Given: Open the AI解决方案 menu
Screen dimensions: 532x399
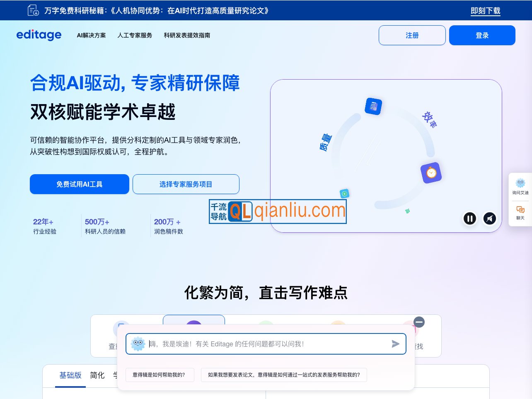Looking at the screenshot, I should (x=91, y=35).
